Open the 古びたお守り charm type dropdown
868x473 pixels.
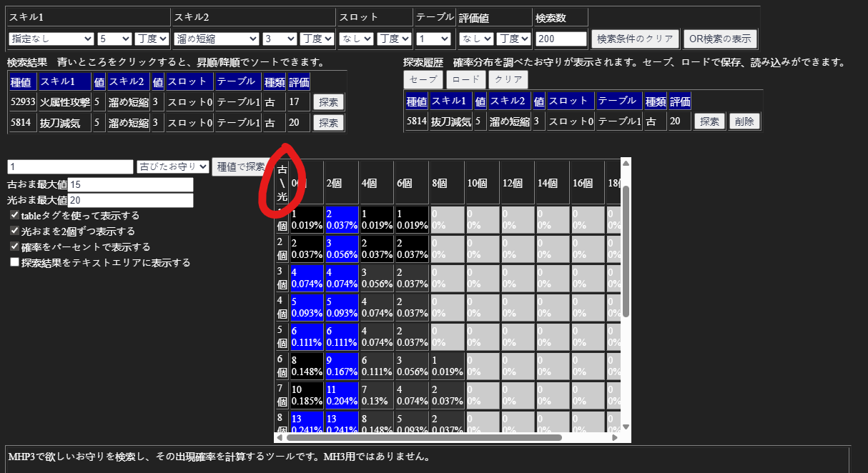pos(173,166)
